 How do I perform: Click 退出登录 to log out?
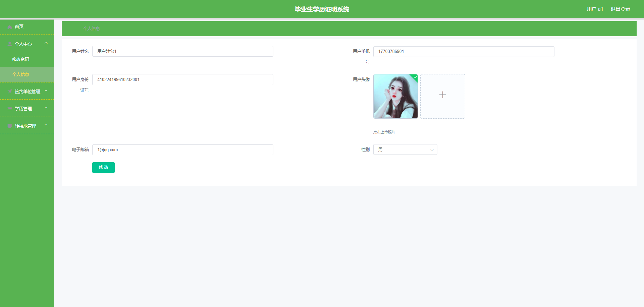[620, 9]
